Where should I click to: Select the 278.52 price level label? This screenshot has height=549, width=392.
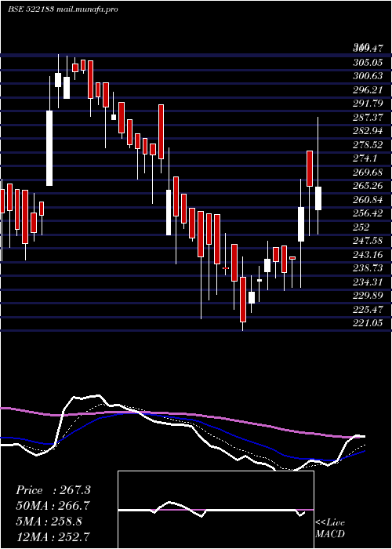(x=367, y=144)
